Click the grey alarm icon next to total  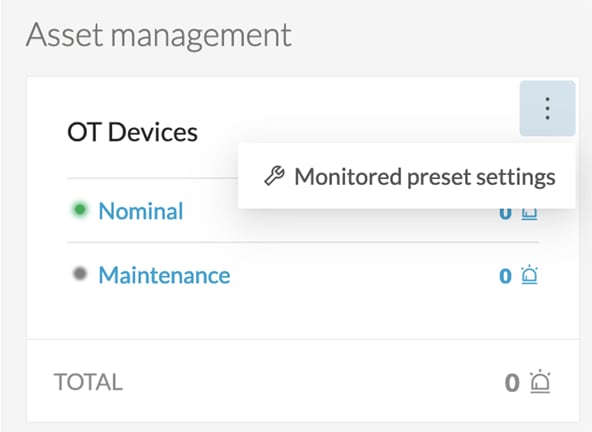(x=540, y=381)
